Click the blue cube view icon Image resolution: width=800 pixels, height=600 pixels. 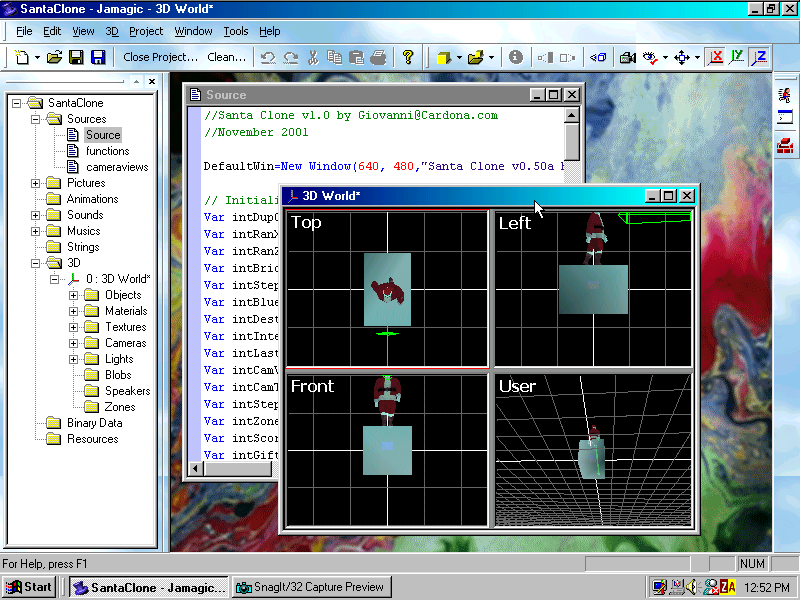coord(598,58)
